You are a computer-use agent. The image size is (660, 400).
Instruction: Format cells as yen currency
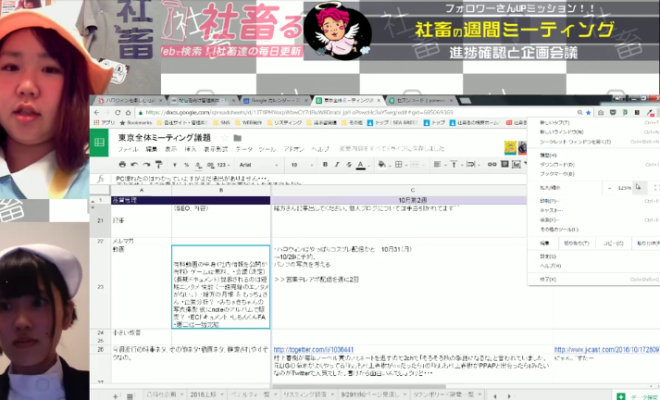click(176, 164)
